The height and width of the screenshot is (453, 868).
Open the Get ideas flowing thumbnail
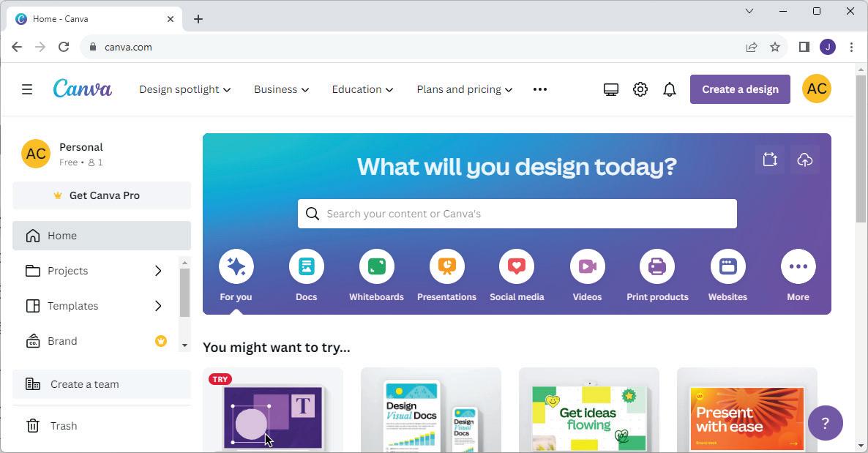point(589,410)
